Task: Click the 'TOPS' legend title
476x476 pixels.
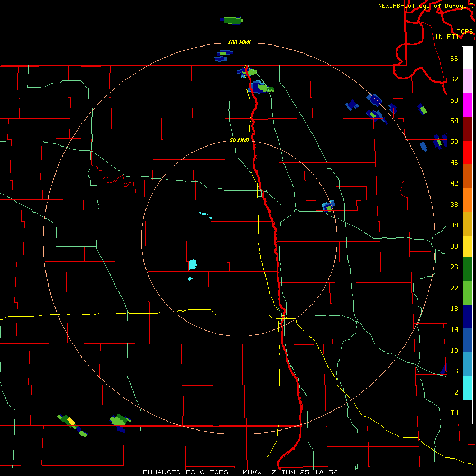Action: [465, 31]
